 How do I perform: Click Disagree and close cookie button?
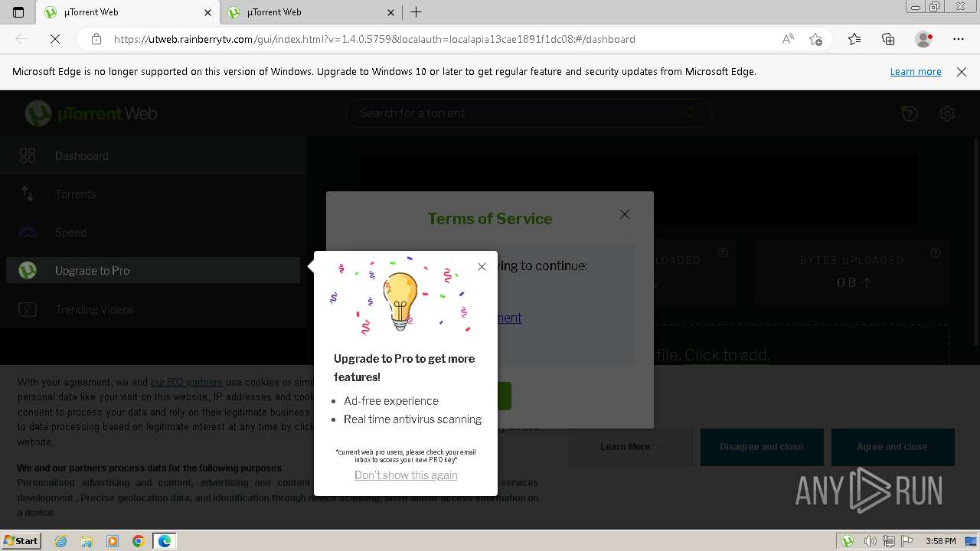(x=762, y=447)
